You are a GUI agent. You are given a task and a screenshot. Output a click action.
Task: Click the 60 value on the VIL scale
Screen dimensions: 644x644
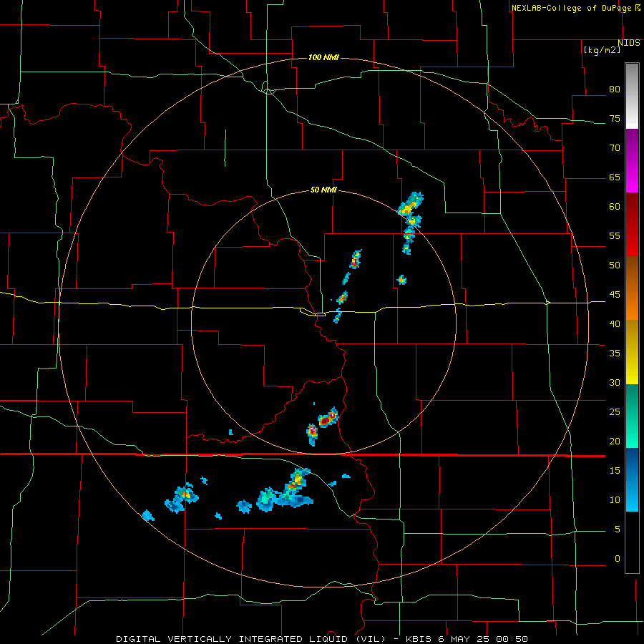(x=615, y=207)
